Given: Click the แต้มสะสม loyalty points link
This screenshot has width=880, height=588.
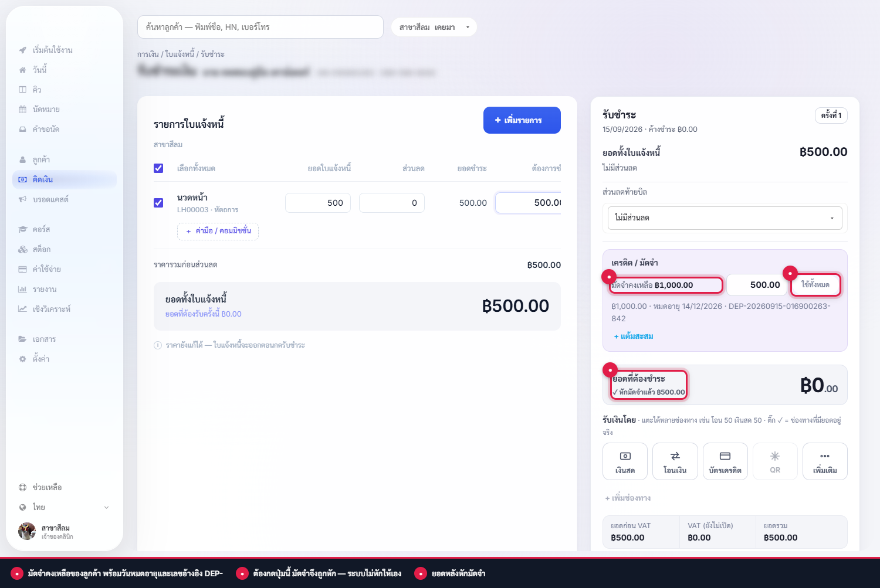Looking at the screenshot, I should (634, 337).
